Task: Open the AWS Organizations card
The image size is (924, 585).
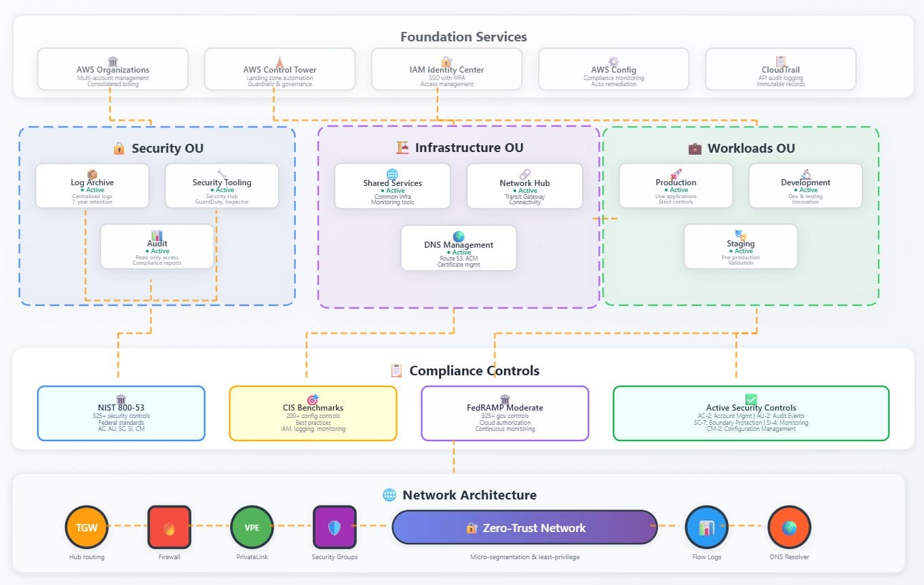Action: (x=113, y=69)
